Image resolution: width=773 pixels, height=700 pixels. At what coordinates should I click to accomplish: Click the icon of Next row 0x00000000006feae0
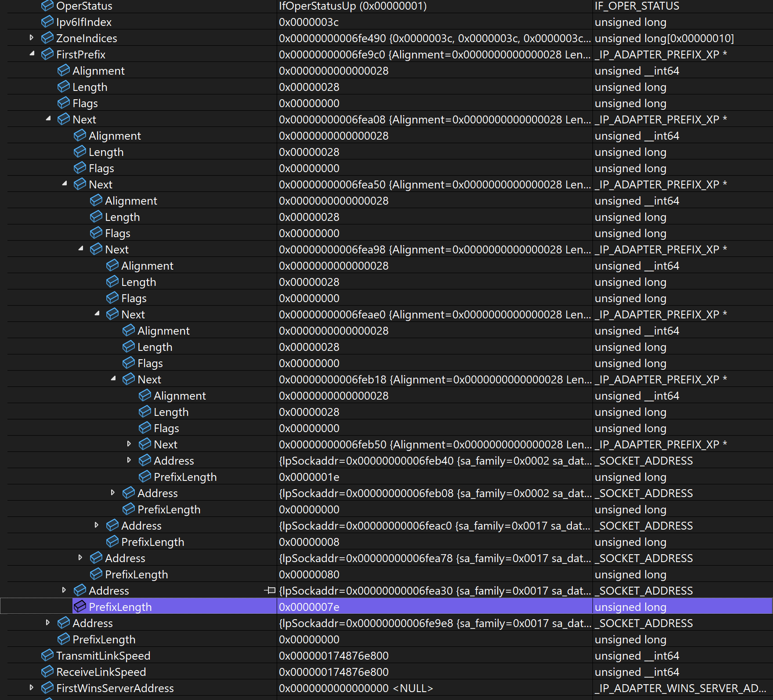112,314
